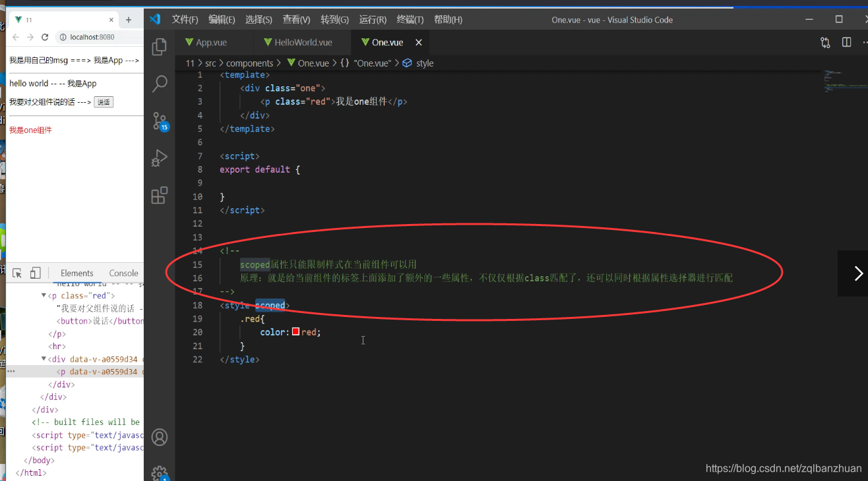Open Source Control view with 15 badge

coord(160,121)
